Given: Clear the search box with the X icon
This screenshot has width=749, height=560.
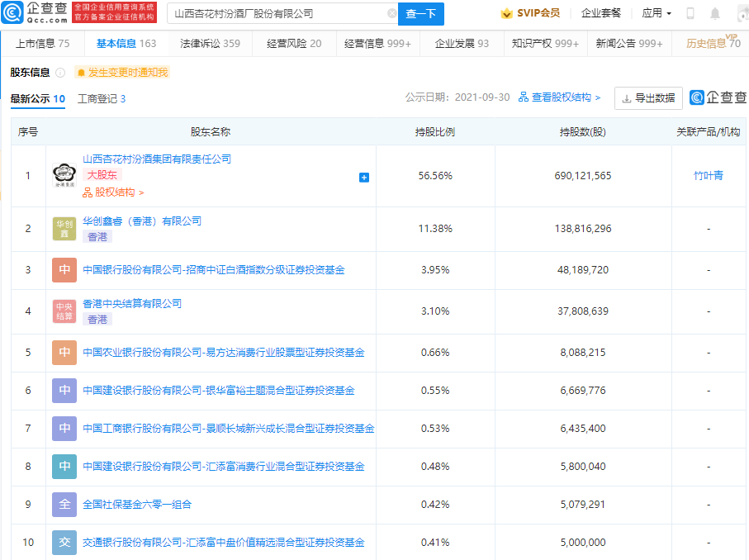Looking at the screenshot, I should [x=391, y=13].
